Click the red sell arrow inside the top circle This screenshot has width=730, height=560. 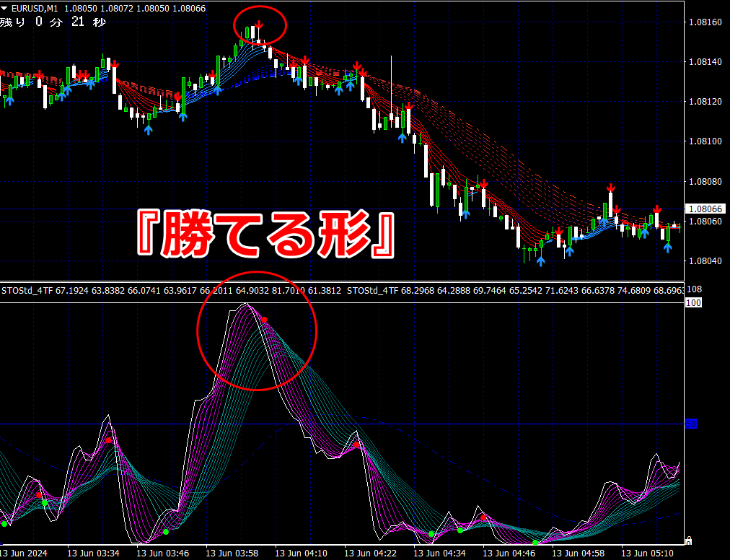(259, 25)
